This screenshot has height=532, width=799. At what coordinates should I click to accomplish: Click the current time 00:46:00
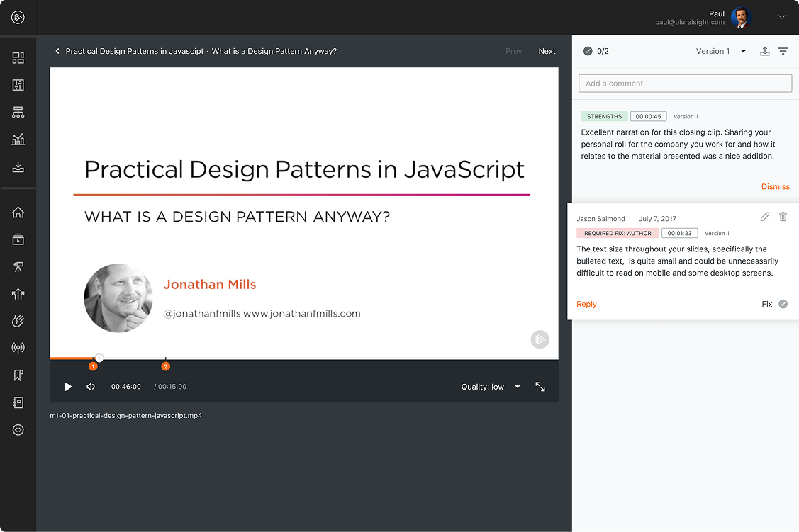tap(126, 387)
